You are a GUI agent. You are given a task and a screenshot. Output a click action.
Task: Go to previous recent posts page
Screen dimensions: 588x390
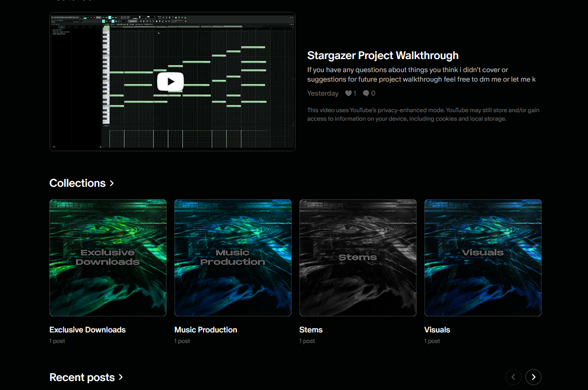[513, 377]
